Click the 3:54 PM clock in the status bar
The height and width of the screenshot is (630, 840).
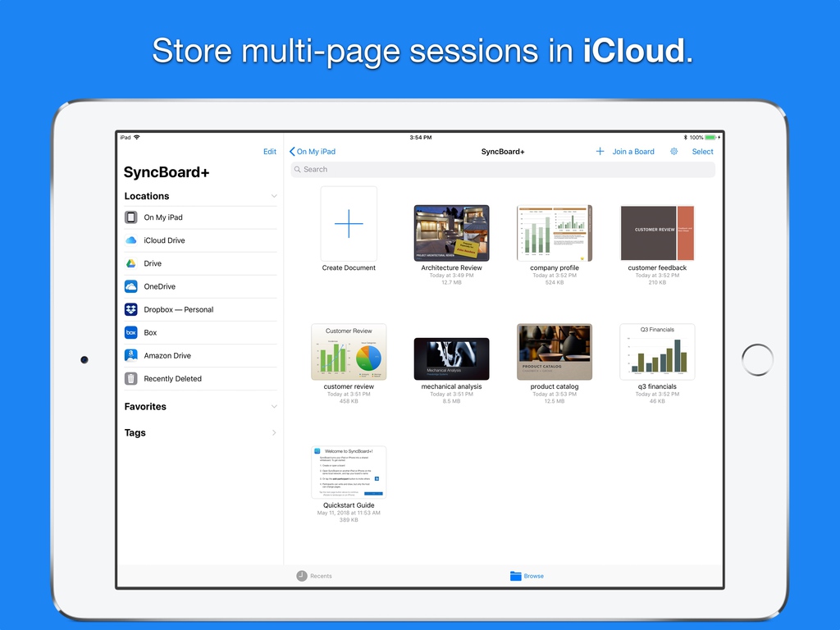[421, 137]
